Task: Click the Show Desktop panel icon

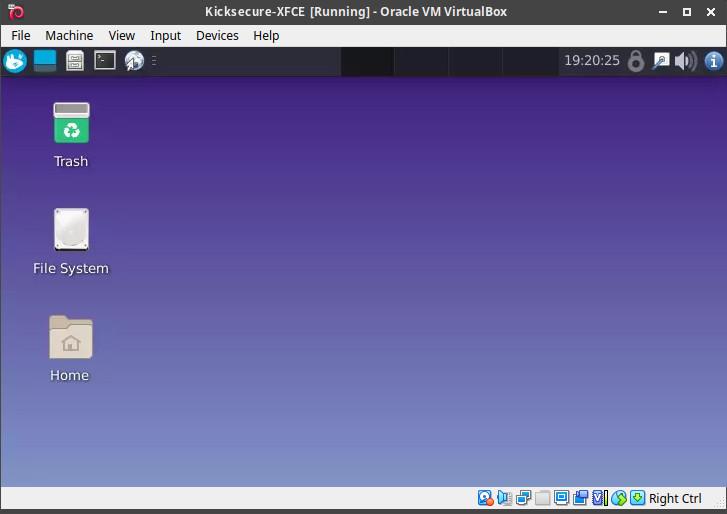Action: [45, 61]
